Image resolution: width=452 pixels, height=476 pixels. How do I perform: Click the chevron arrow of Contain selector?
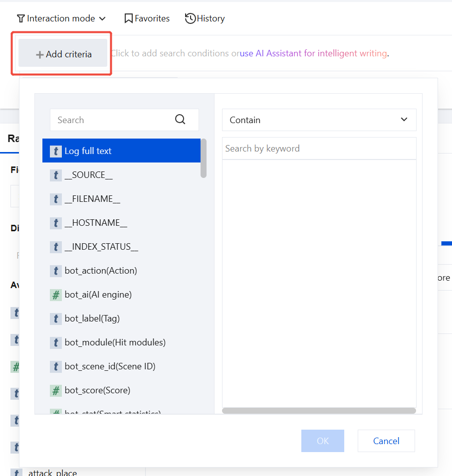pyautogui.click(x=404, y=120)
